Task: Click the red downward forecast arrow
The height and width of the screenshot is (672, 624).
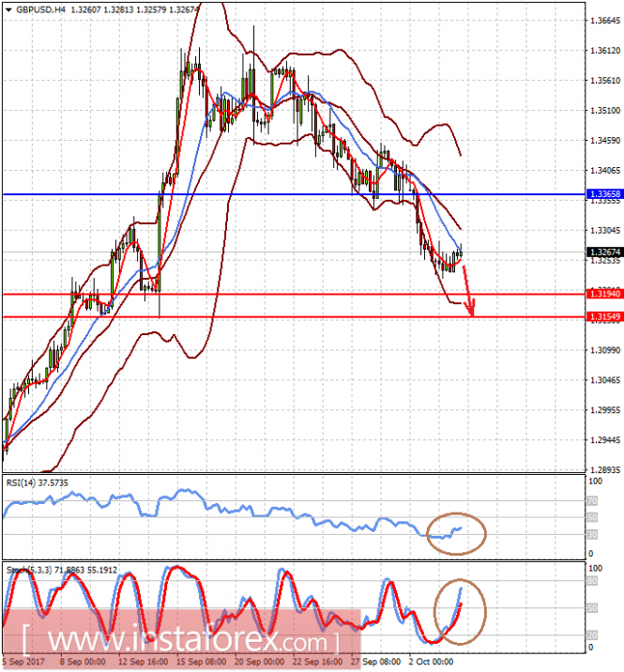Action: 468,292
